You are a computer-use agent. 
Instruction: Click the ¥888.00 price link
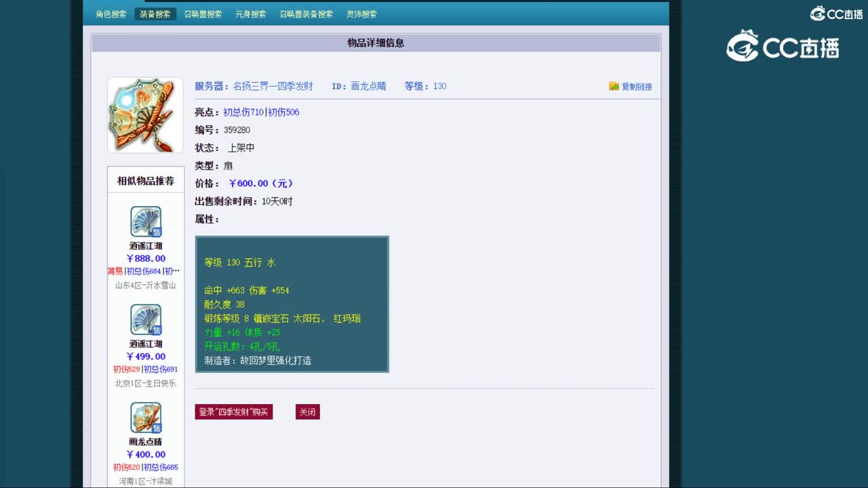point(145,258)
